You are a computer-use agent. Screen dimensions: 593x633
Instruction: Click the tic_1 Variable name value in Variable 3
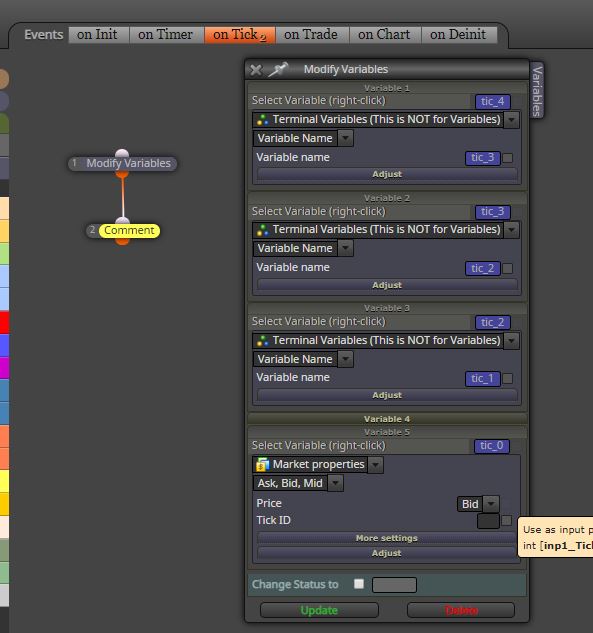[483, 379]
